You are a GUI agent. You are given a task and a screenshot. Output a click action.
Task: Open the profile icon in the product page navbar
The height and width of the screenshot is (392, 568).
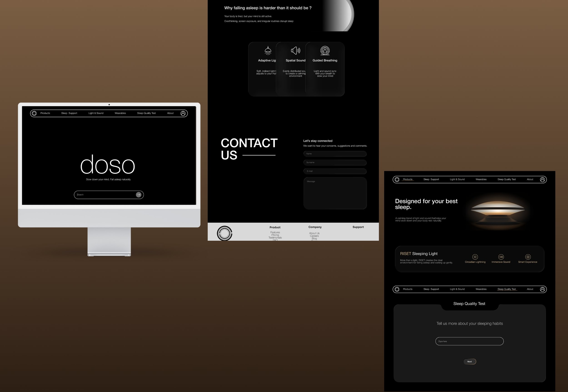coord(543,180)
